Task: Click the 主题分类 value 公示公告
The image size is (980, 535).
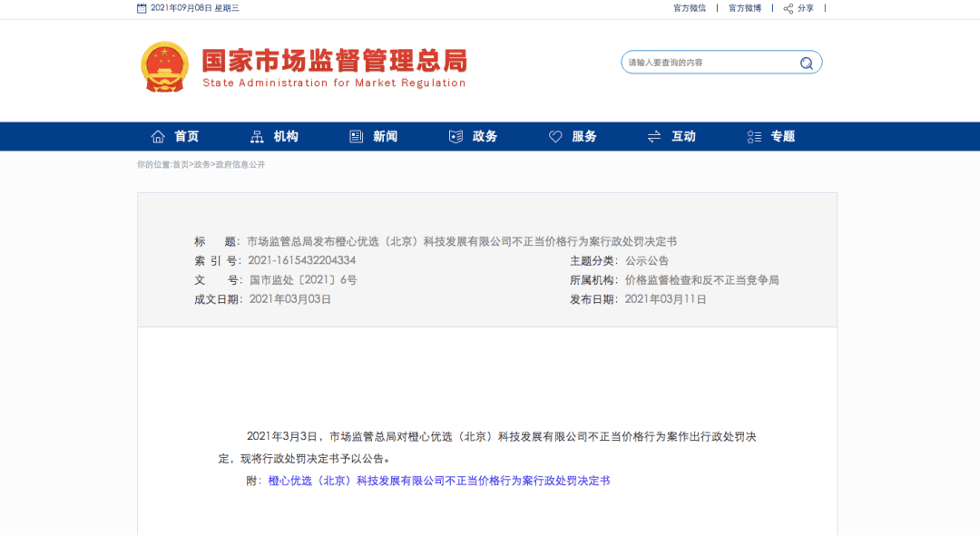Action: pyautogui.click(x=647, y=261)
